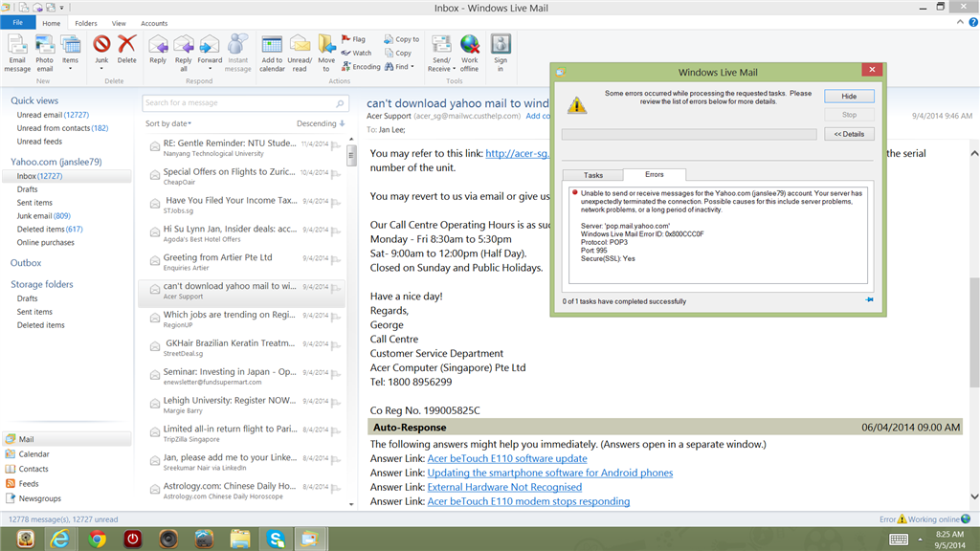Open Skype from taskbar

276,539
